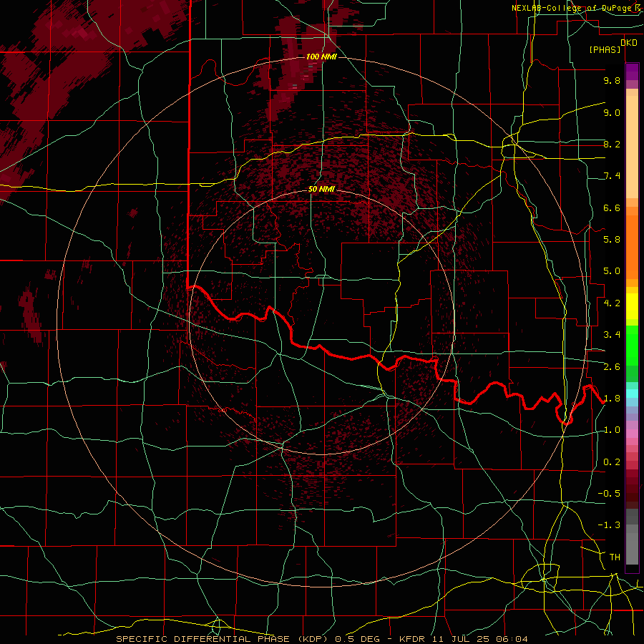Click the "5.8" value on the scale

612,240
